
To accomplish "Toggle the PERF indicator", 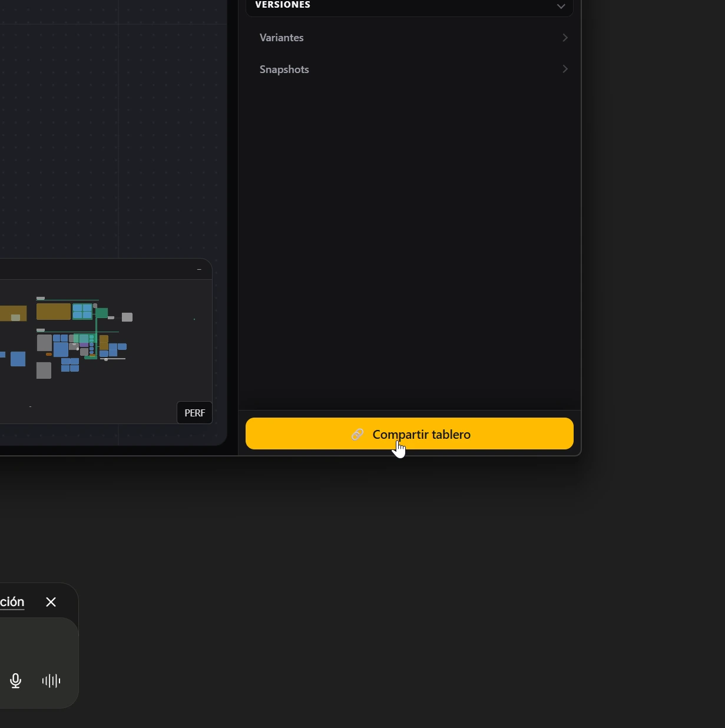I will [194, 413].
